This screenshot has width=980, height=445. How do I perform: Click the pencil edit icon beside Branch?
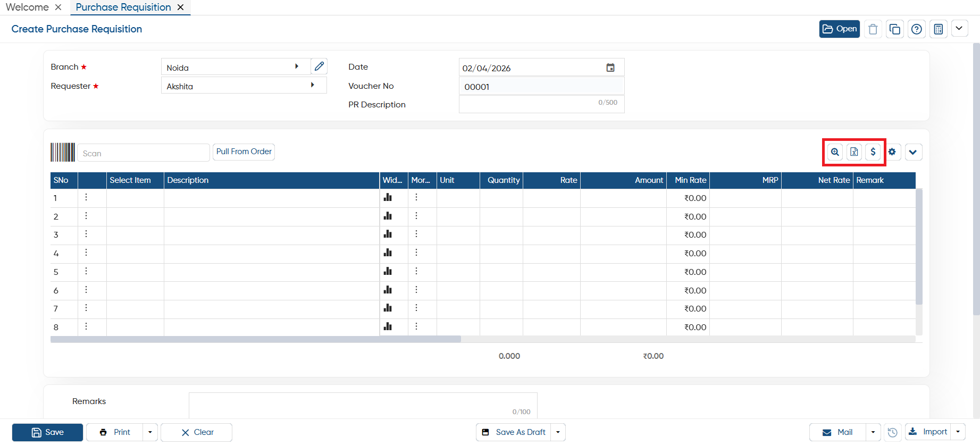319,66
